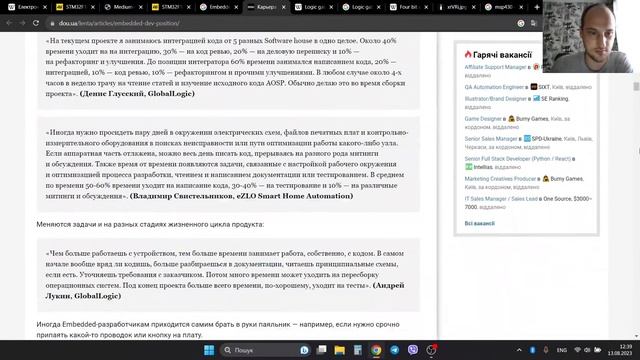Open the Illustrator/Brand Designer vacancy

[x=496, y=99]
